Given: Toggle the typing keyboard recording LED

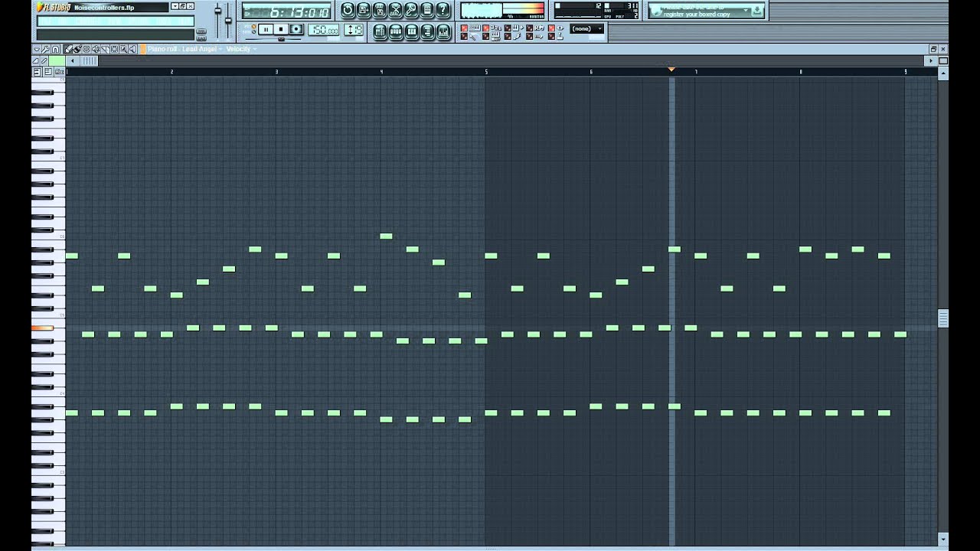Looking at the screenshot, I should click(464, 28).
